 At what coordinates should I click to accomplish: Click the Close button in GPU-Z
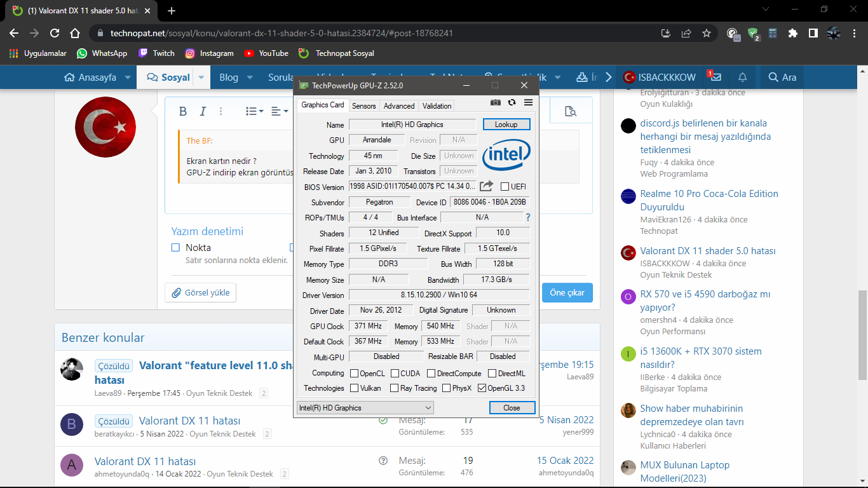[512, 408]
